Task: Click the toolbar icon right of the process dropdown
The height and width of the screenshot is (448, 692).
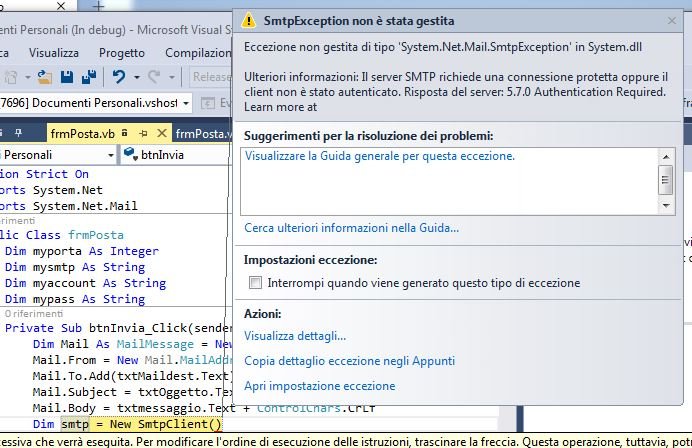Action: [207, 103]
